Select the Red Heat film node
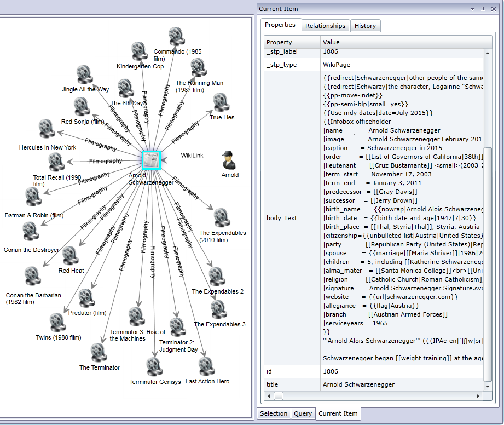Image resolution: width=504 pixels, height=425 pixels. [x=71, y=256]
